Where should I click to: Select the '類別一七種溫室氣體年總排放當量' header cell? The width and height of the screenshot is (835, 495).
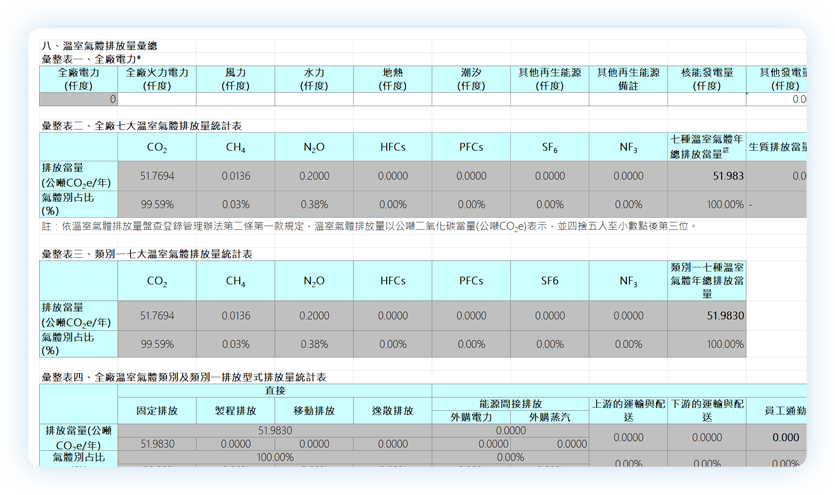(x=707, y=280)
